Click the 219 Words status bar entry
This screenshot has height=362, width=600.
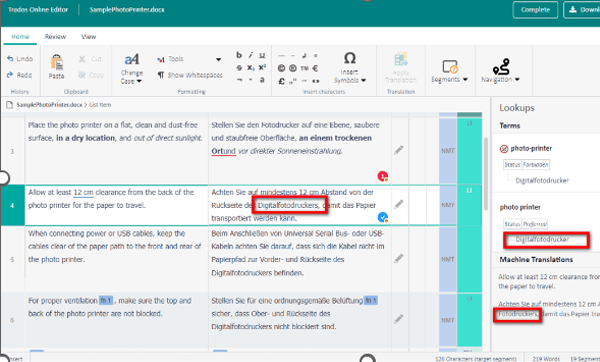tap(546, 359)
